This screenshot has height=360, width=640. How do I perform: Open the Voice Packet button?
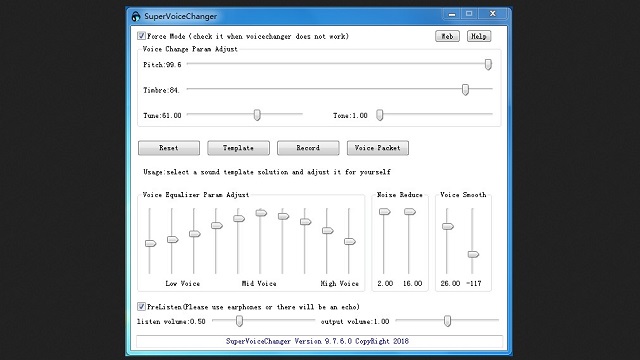(378, 148)
